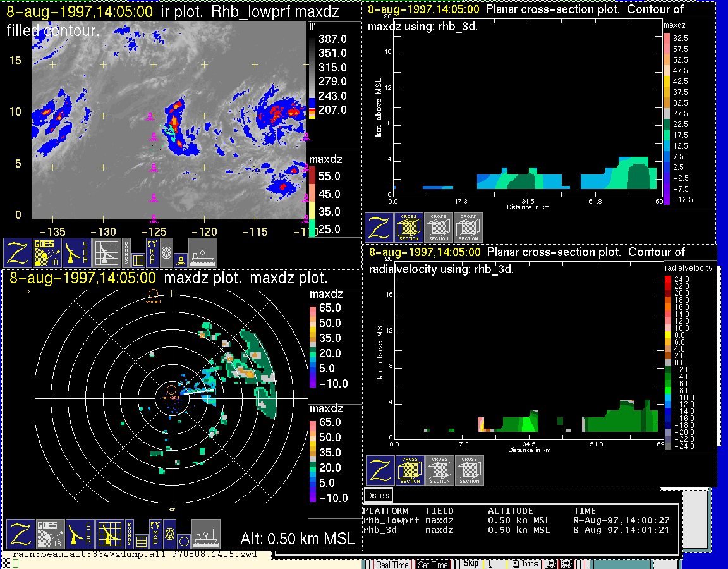This screenshot has height=569, width=728.
Task: Click the ship icon in ir plot toolbar
Action: coord(203,253)
